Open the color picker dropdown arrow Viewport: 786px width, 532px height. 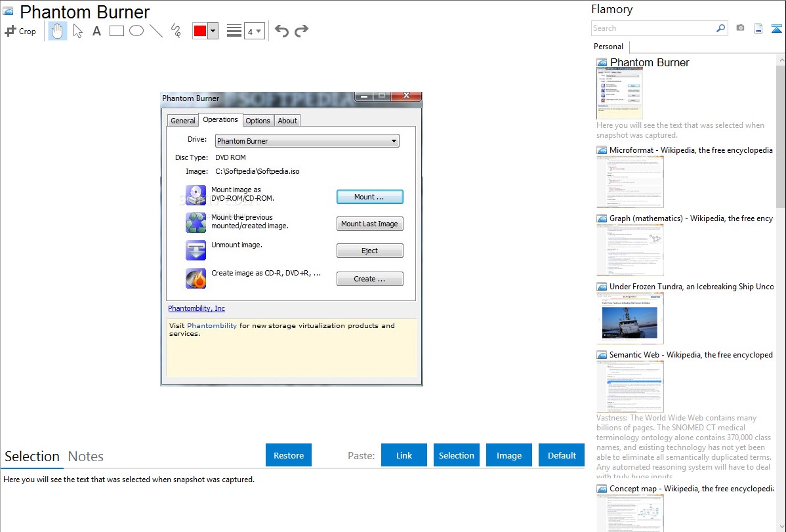pos(213,31)
